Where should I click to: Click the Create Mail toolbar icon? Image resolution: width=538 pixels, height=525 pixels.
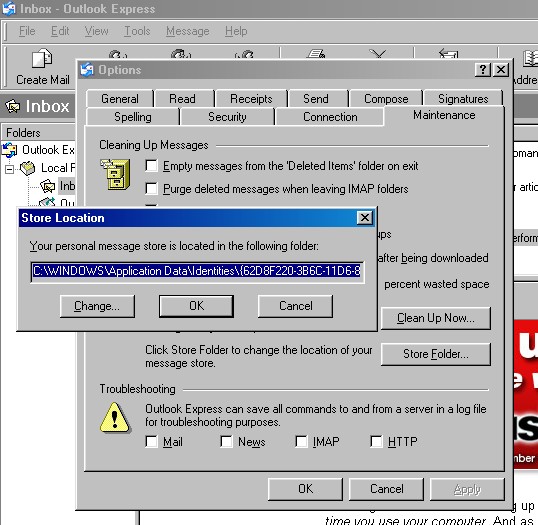tap(42, 59)
